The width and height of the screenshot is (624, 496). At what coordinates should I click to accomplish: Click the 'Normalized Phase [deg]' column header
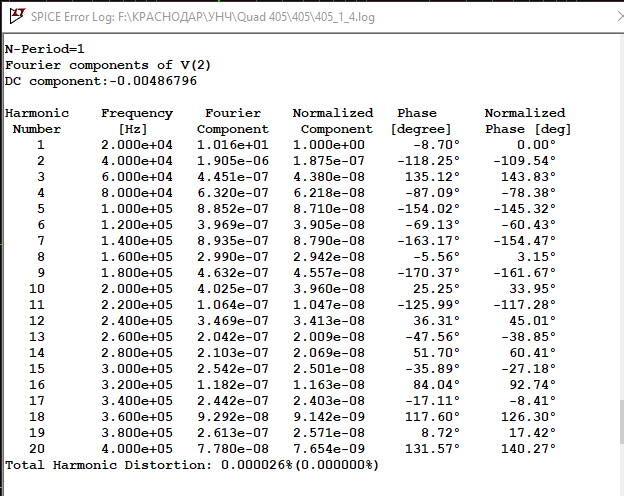pyautogui.click(x=528, y=121)
